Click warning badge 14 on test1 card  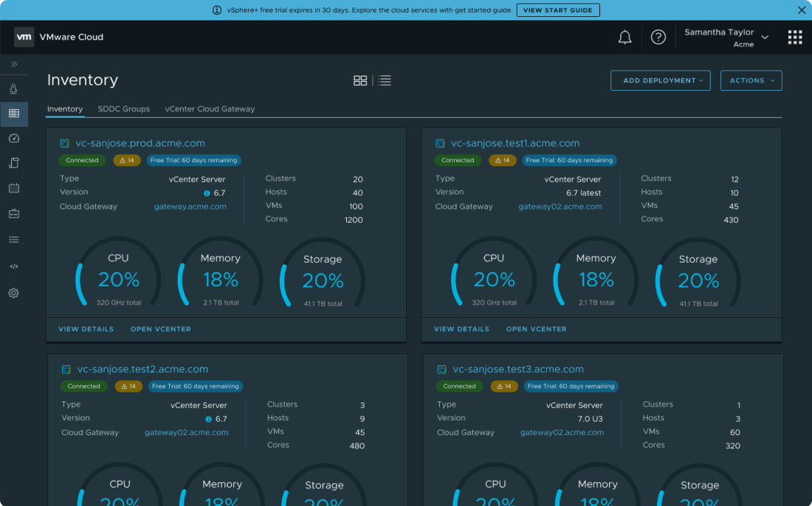tap(502, 160)
